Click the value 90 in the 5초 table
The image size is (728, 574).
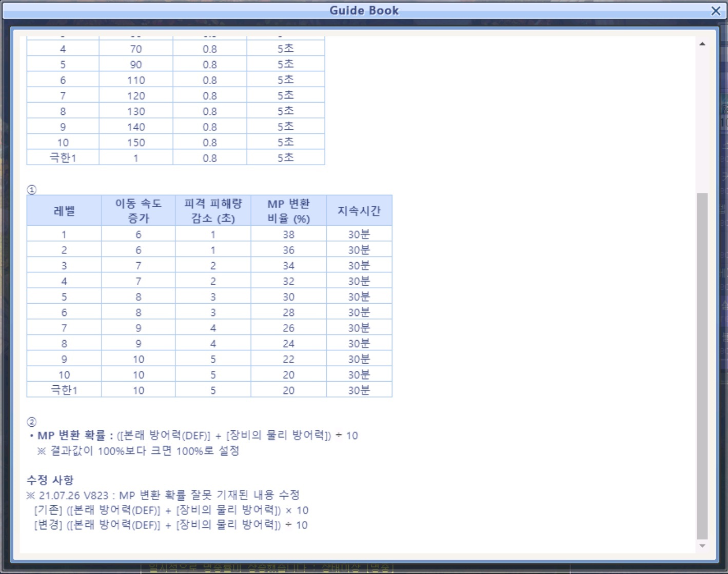pyautogui.click(x=136, y=65)
